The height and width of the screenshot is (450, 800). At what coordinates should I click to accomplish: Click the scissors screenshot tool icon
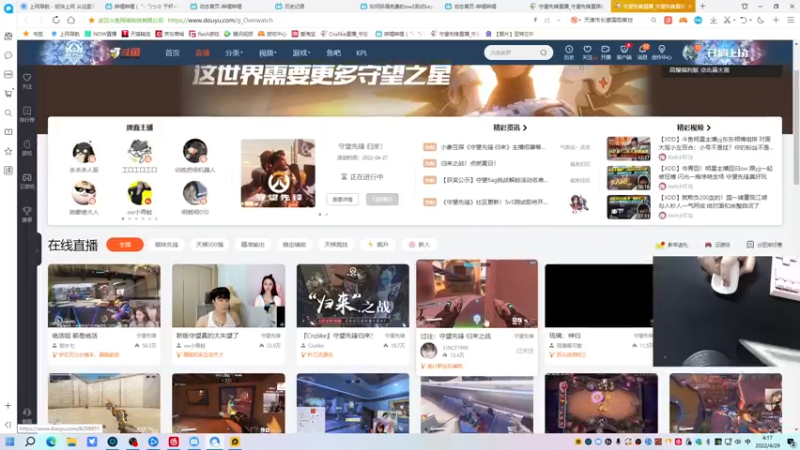coord(728,20)
